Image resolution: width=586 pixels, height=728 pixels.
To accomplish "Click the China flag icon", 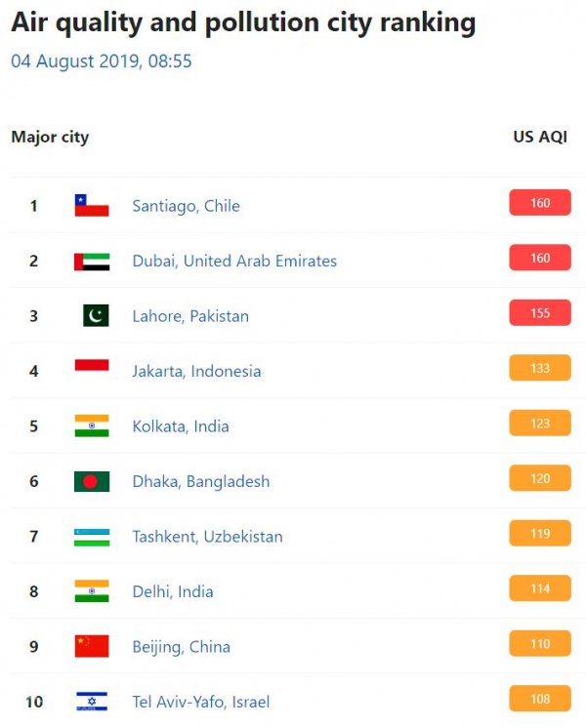I will tap(92, 646).
